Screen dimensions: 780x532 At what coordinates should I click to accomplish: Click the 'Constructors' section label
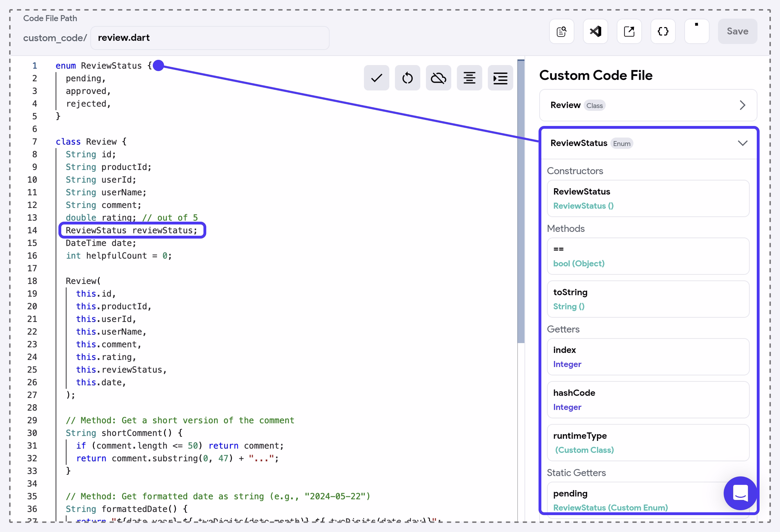[x=575, y=171]
